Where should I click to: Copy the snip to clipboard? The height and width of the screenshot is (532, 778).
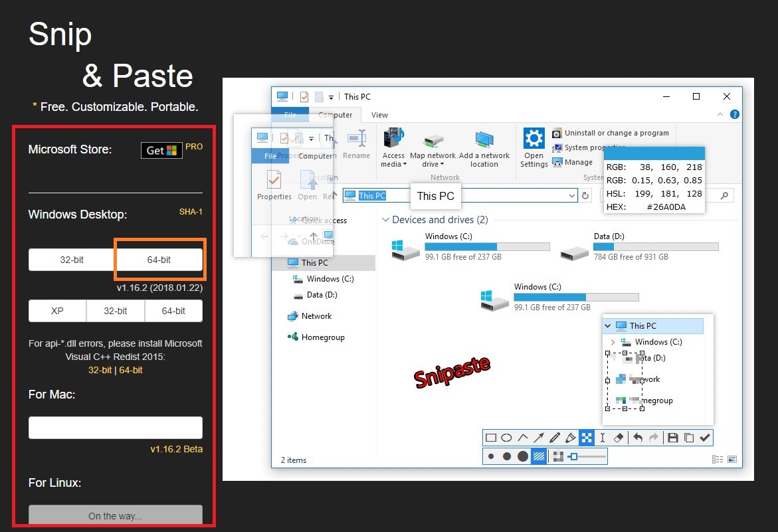[689, 438]
